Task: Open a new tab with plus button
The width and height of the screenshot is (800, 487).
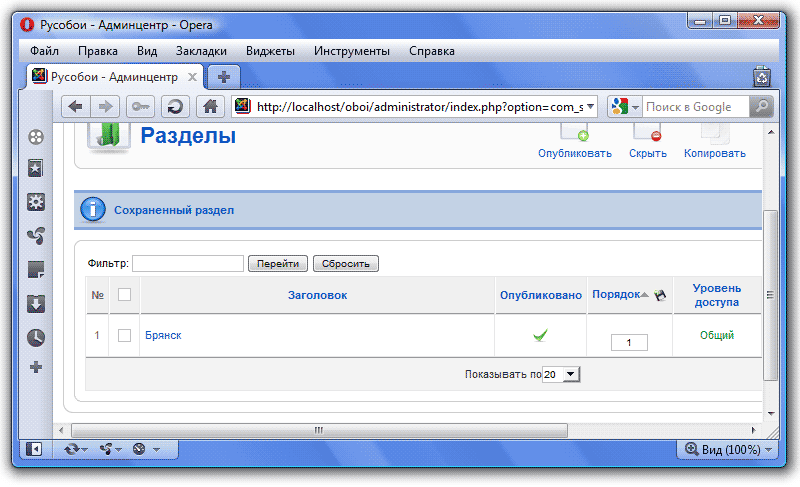Action: click(x=224, y=77)
